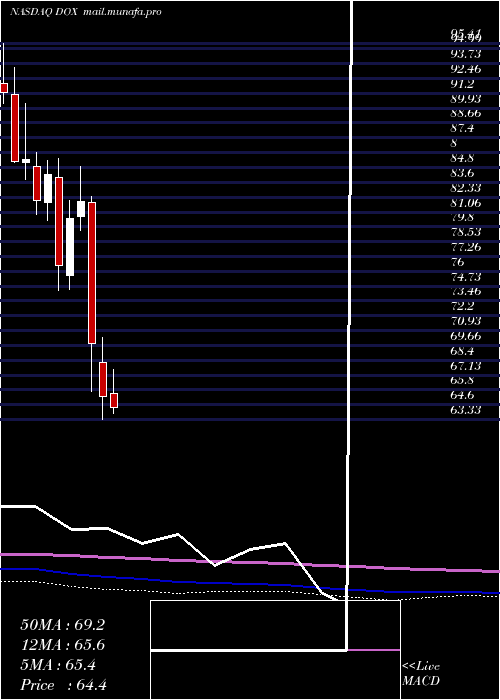This screenshot has height=700, width=500.
Task: Click the last small red candlestick near 64.6
Action: coord(114,400)
